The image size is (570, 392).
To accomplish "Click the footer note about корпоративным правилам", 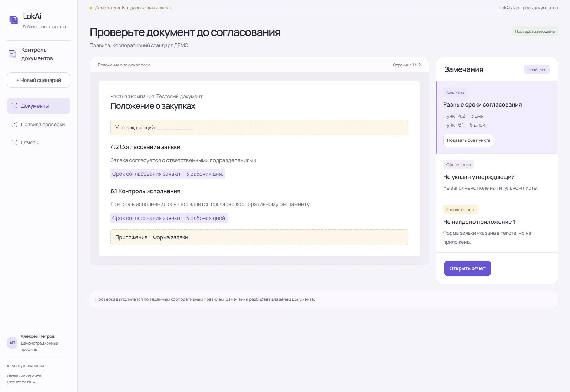I will 205,299.
